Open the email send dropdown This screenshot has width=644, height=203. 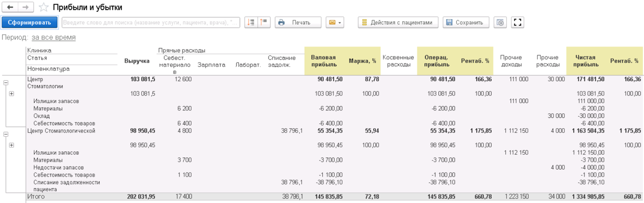(335, 22)
